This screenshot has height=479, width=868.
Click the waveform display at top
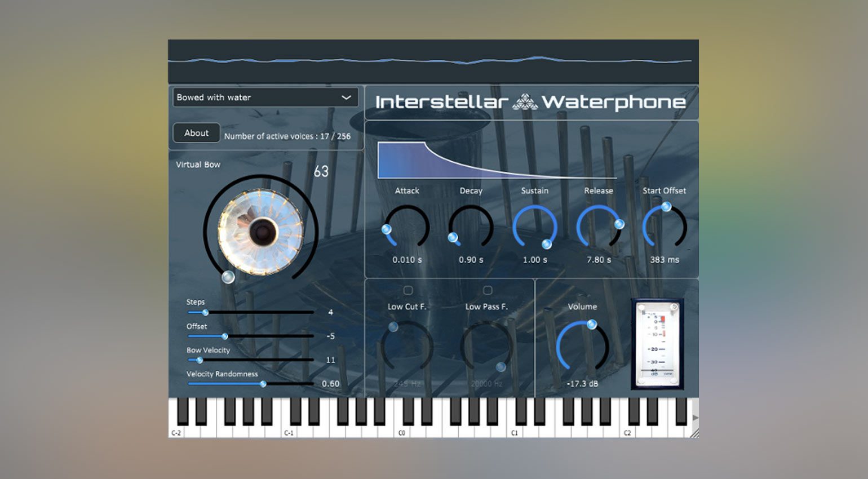click(x=433, y=61)
